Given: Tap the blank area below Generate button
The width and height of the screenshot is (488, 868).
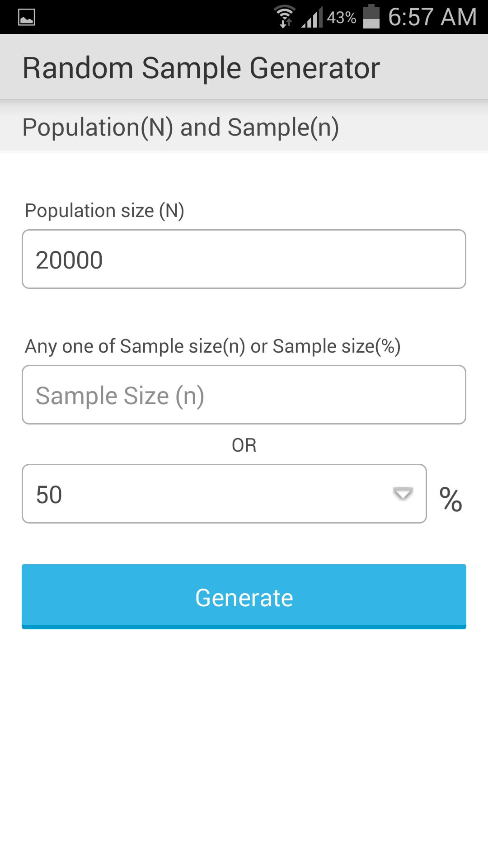Looking at the screenshot, I should click(x=244, y=746).
